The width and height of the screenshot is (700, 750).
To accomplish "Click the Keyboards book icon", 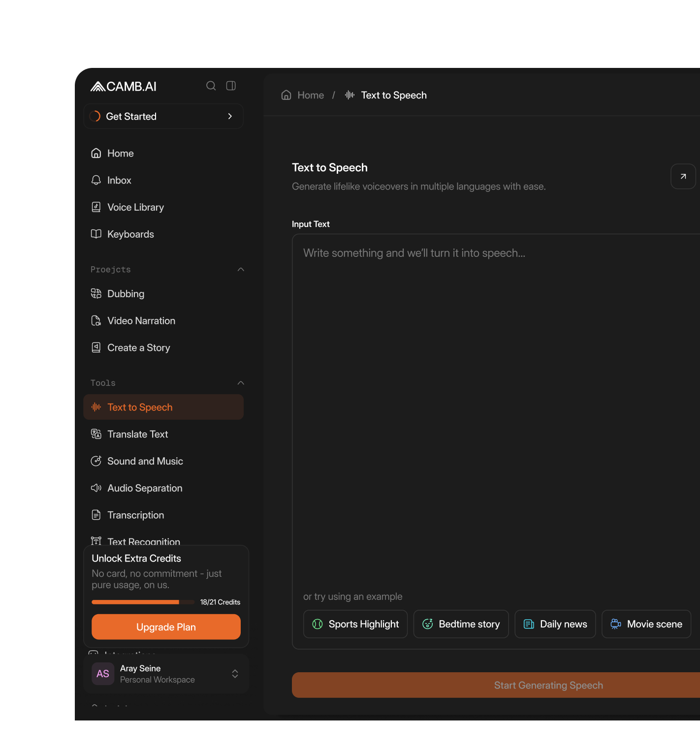I will click(96, 234).
